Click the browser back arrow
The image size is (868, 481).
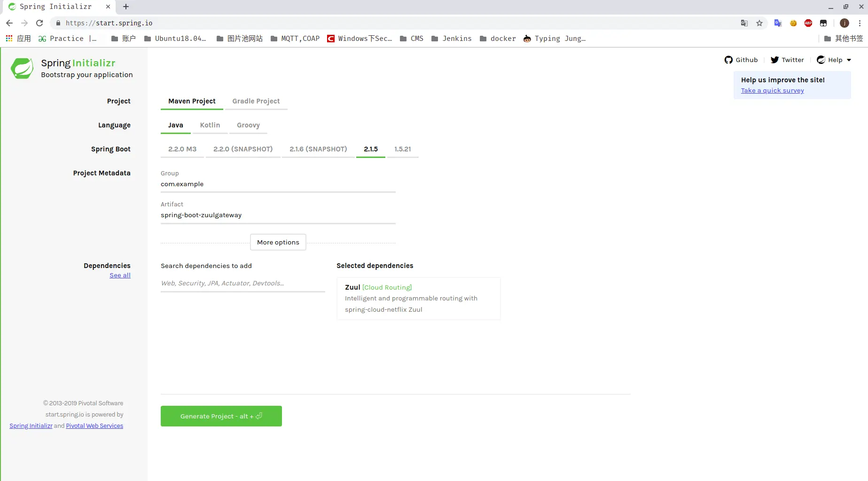[x=9, y=23]
